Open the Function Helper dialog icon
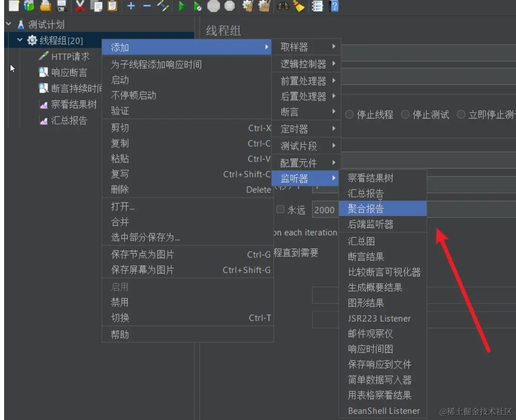Image resolution: width=516 pixels, height=420 pixels. 317,6
